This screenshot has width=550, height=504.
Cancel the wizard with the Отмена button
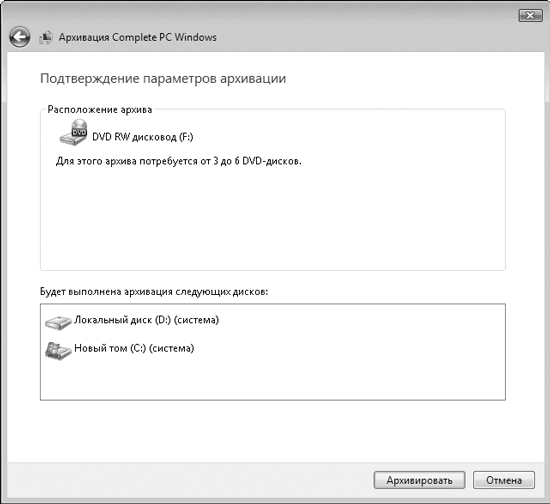504,480
